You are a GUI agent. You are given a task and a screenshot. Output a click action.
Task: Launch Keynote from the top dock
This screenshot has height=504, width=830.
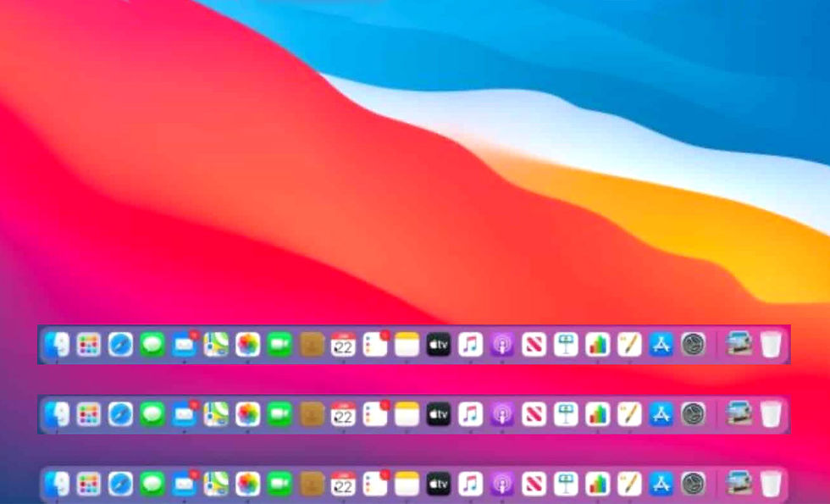pos(566,345)
